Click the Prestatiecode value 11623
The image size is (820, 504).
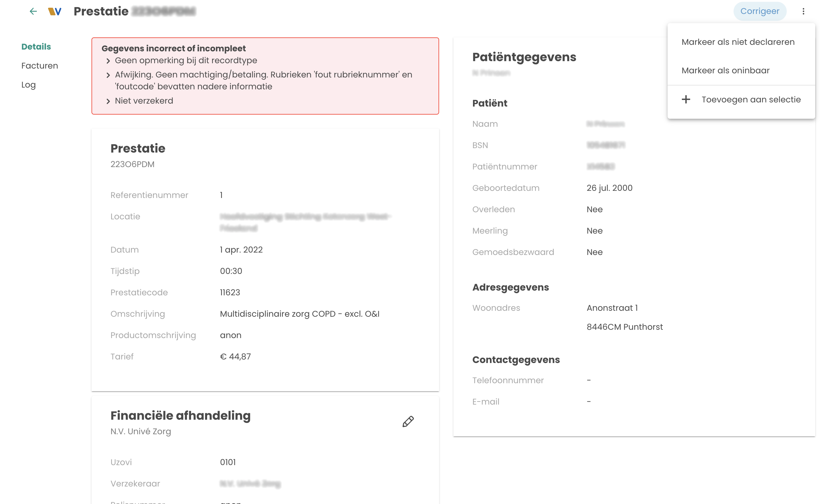pos(230,292)
